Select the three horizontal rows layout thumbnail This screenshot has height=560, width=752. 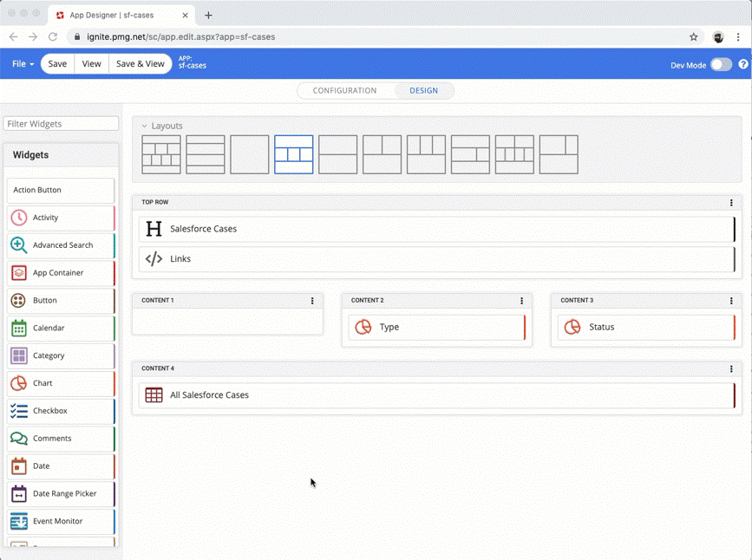(x=206, y=154)
